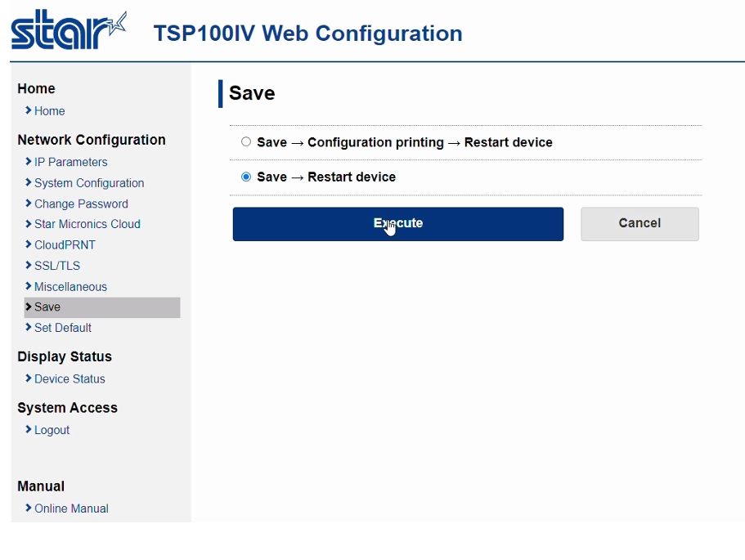This screenshot has height=560, width=745.
Task: Select the Save then Restart device radio button
Action: [x=245, y=177]
